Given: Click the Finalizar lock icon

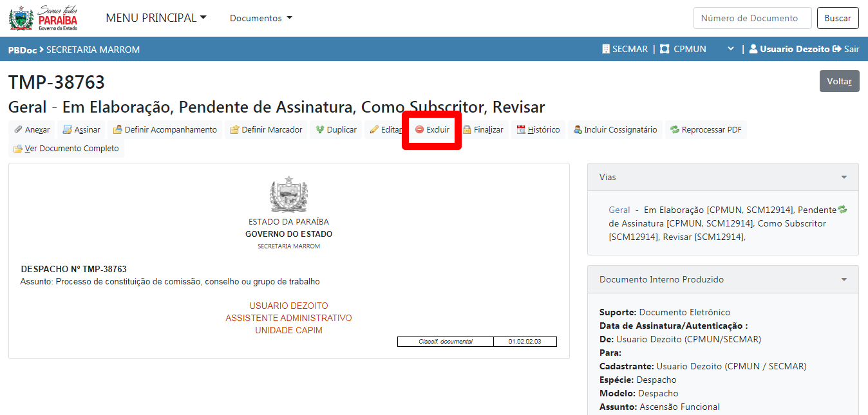Looking at the screenshot, I should [467, 130].
